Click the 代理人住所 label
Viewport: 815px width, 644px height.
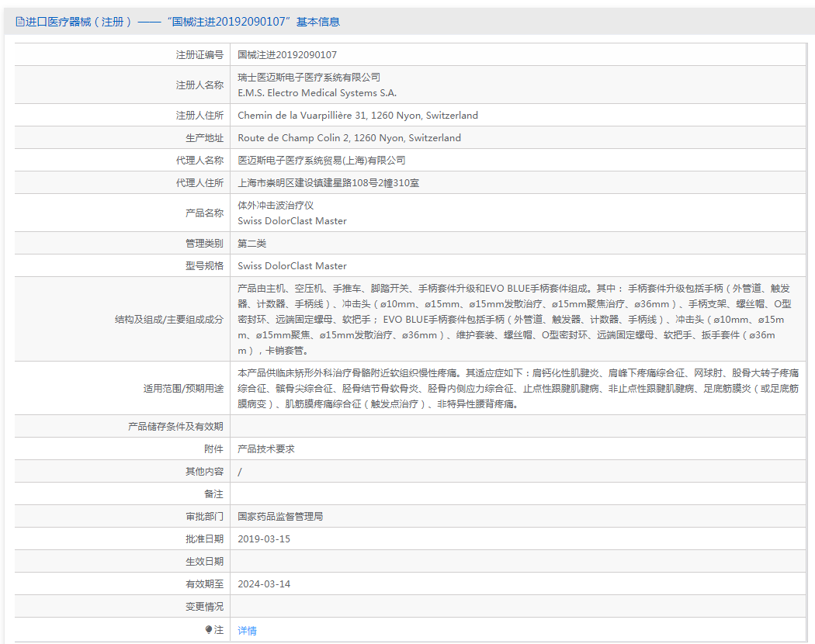pos(199,183)
